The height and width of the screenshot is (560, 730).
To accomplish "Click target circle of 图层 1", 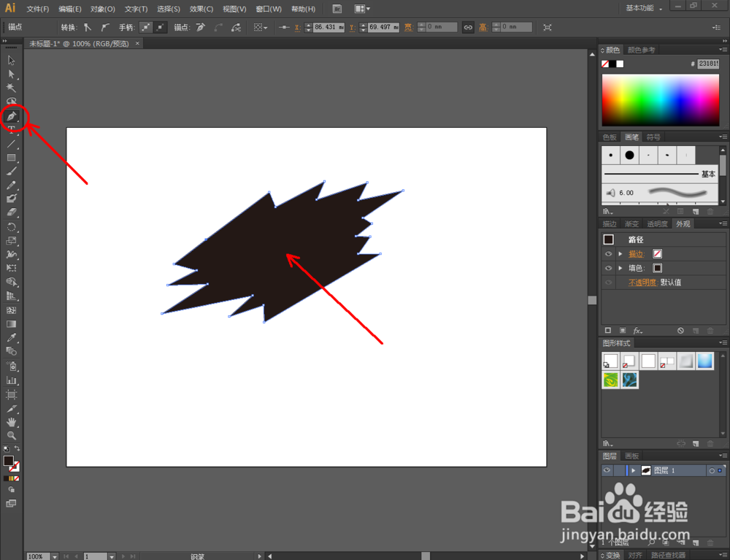I will coord(711,471).
